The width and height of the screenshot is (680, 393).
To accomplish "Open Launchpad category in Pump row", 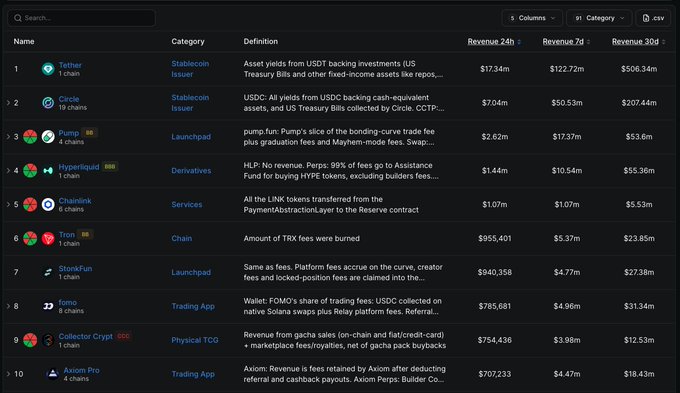I will coord(191,137).
